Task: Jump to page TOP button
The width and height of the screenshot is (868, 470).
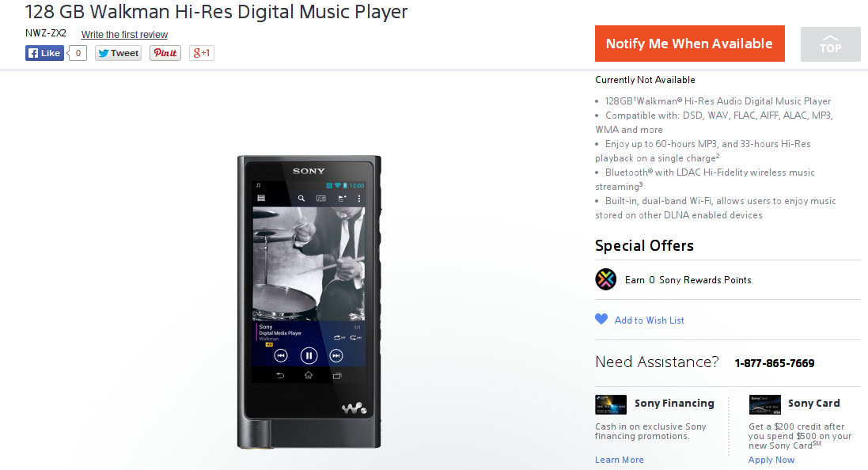Action: point(830,44)
